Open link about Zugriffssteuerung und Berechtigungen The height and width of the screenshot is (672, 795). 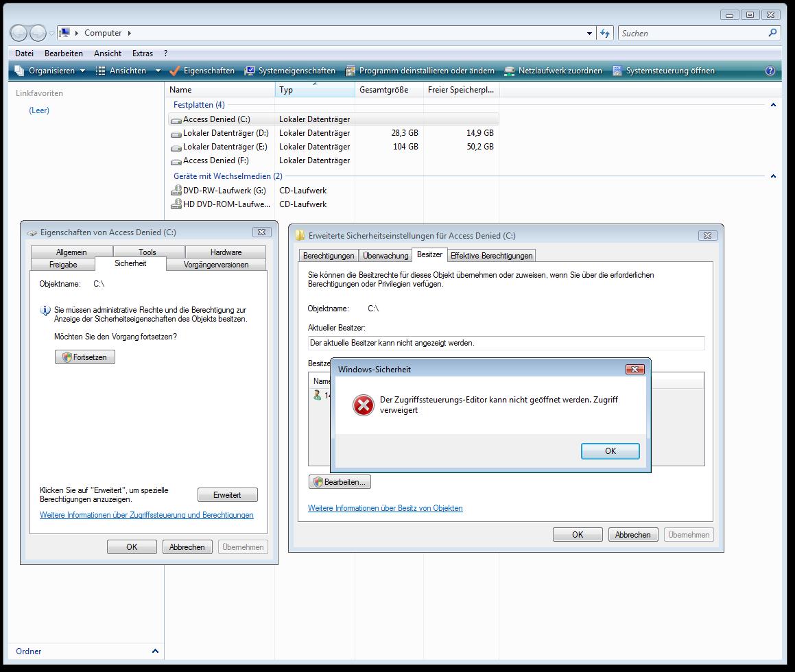tap(147, 515)
